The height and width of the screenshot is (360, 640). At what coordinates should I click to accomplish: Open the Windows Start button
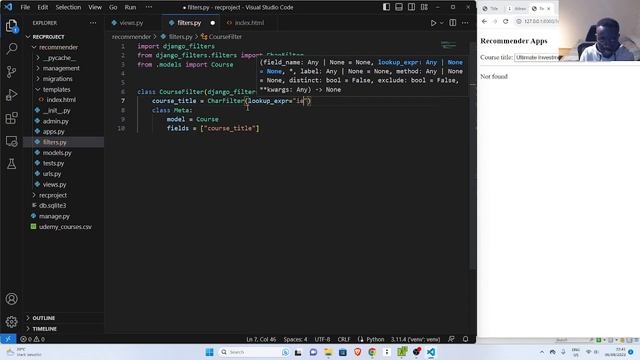click(209, 352)
